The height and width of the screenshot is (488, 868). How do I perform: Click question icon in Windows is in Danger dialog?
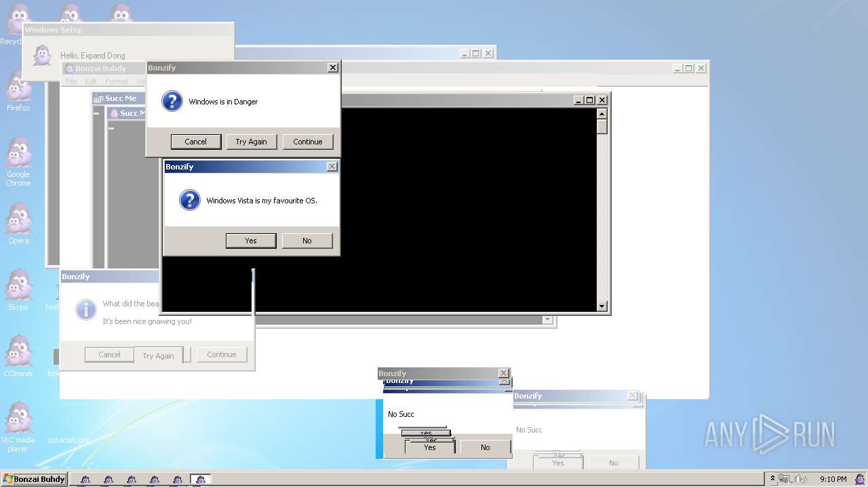pos(172,102)
